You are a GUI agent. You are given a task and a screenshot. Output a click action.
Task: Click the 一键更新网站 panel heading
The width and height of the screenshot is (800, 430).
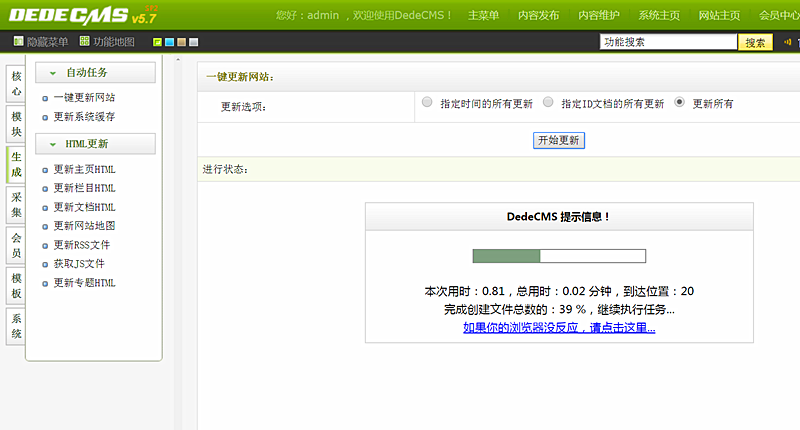pos(240,77)
